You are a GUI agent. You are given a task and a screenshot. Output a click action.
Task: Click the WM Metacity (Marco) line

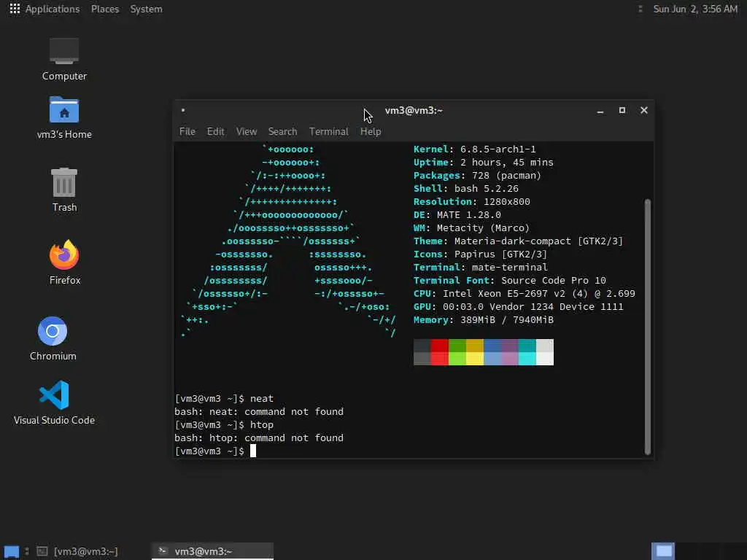[x=471, y=228]
